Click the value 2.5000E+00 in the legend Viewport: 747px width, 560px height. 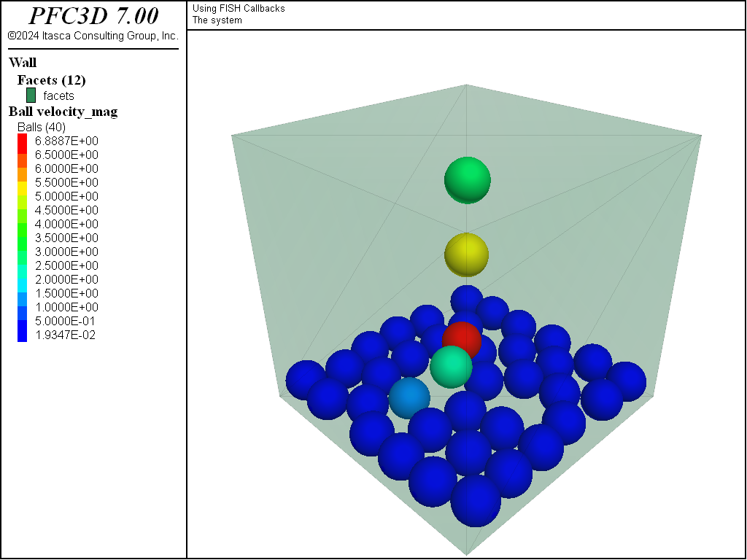coord(66,265)
